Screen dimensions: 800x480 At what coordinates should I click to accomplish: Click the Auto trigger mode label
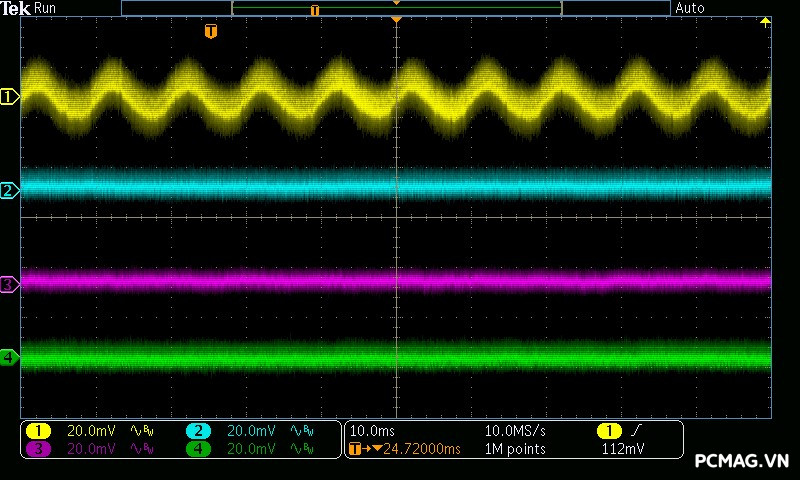(690, 8)
